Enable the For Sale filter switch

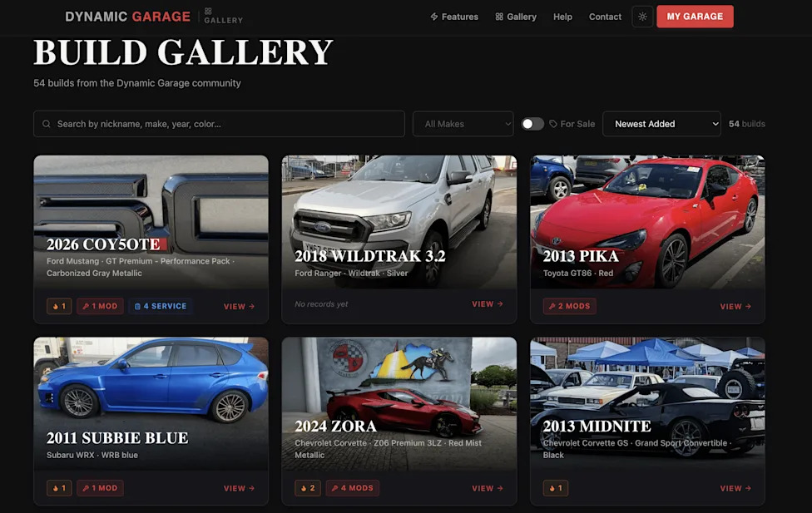click(x=532, y=124)
